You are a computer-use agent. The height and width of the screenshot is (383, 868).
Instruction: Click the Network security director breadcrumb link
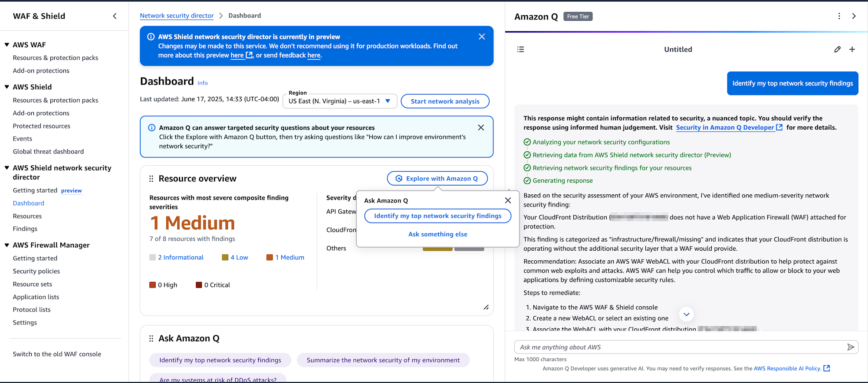pyautogui.click(x=177, y=16)
